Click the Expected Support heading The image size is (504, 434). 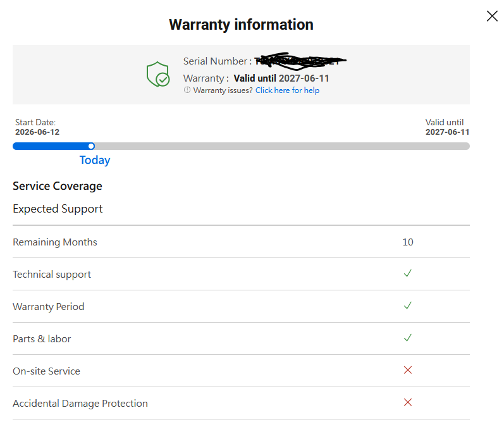58,209
